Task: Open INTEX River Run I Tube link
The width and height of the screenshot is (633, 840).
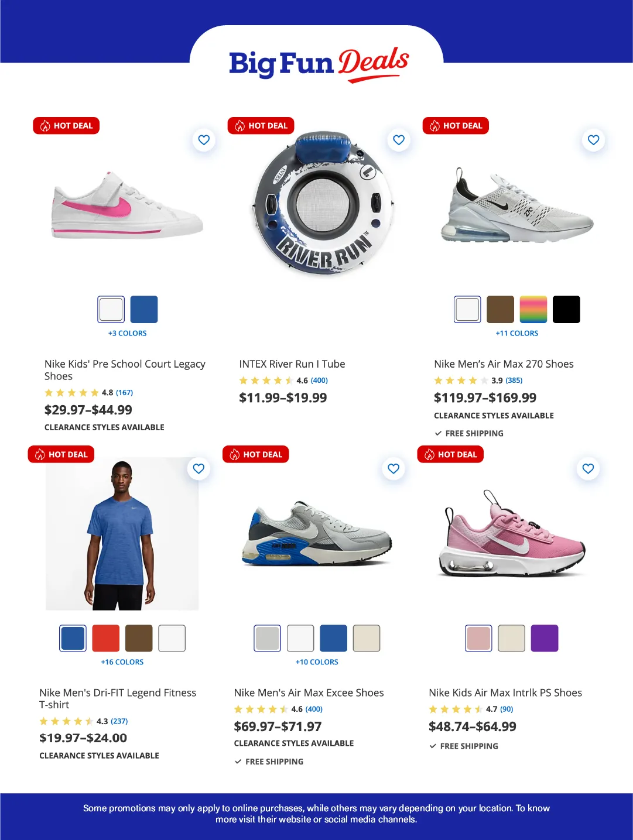Action: coord(292,364)
